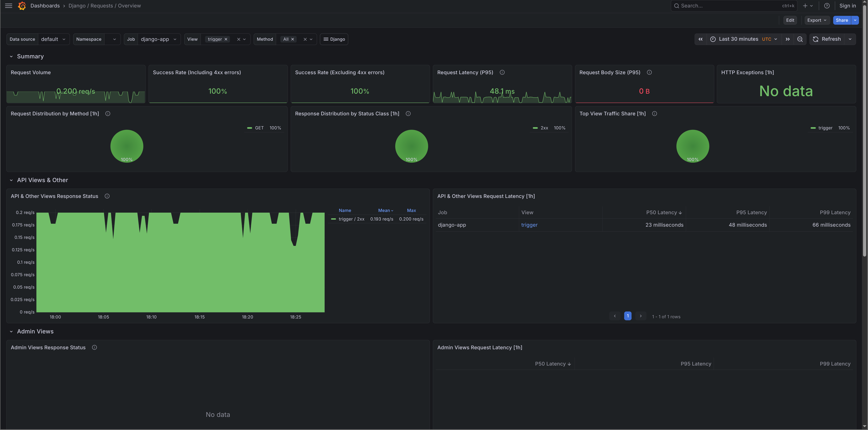Click the Grafana logo

click(22, 6)
